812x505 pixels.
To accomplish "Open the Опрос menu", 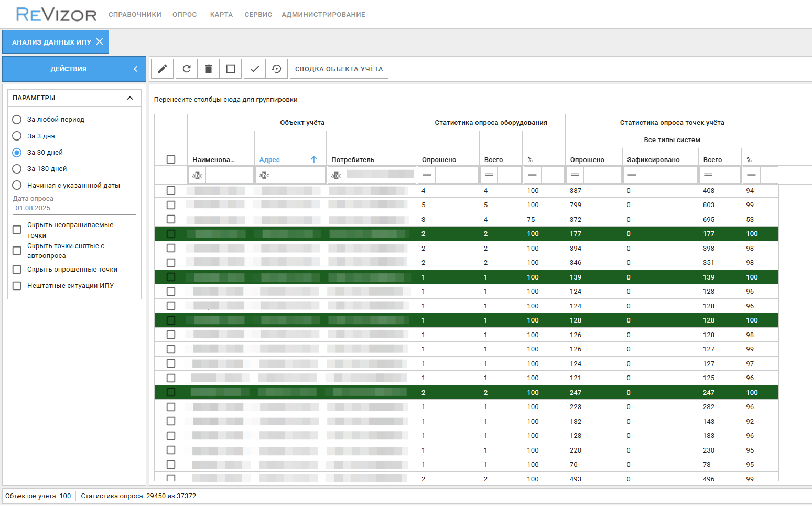I will coord(185,15).
